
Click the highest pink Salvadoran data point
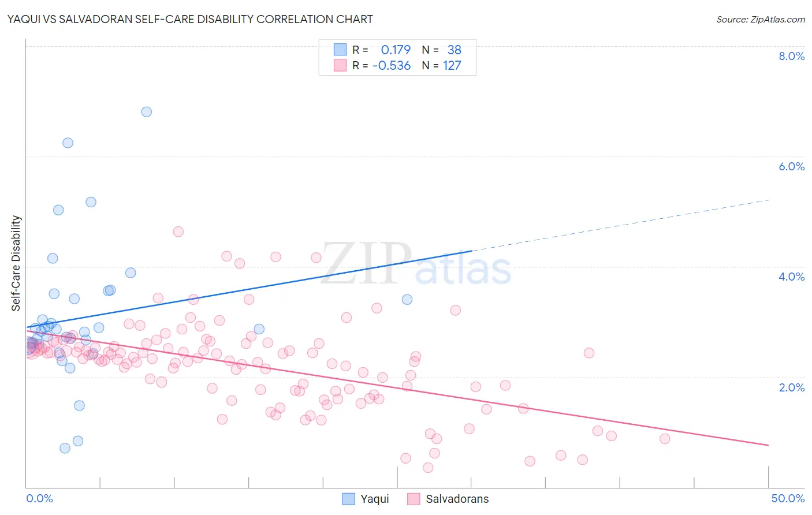pos(178,232)
